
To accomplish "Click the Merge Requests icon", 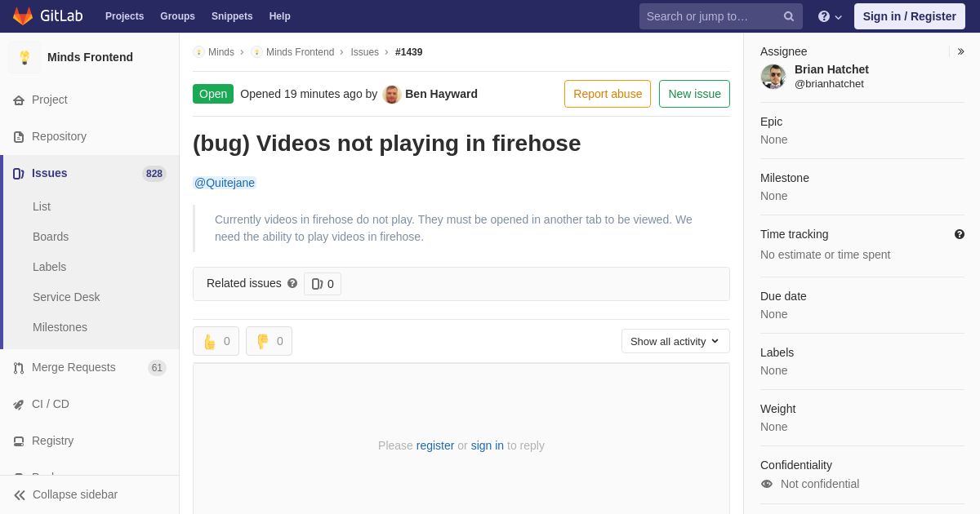I will point(19,368).
